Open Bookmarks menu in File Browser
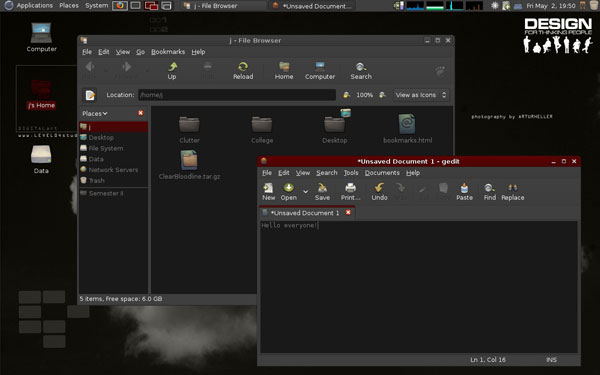 point(168,52)
